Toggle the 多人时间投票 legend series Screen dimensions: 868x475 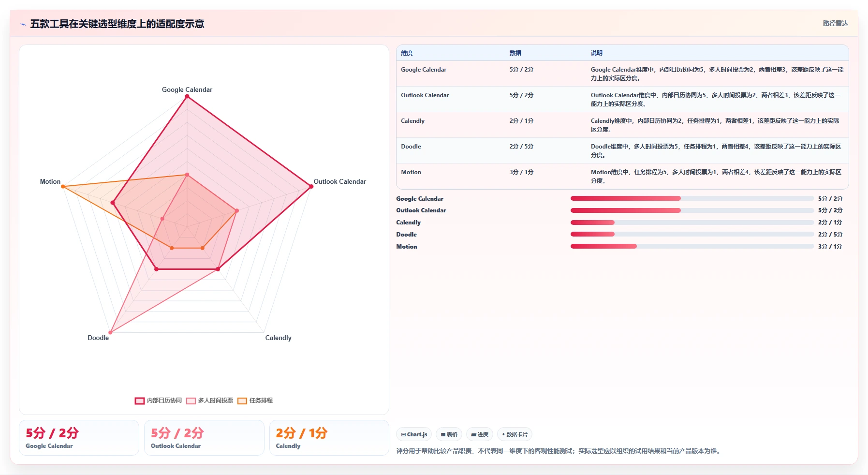(209, 401)
